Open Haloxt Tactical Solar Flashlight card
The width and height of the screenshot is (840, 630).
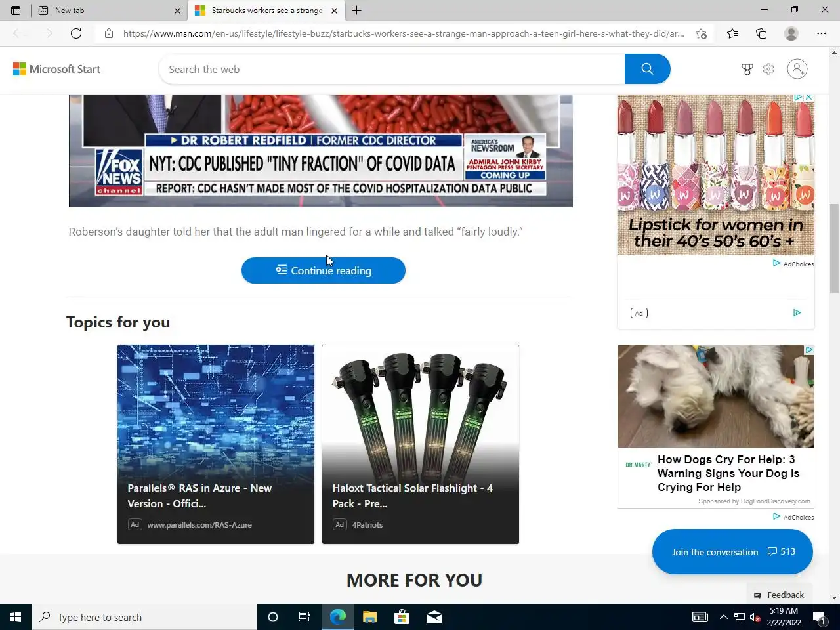pyautogui.click(x=421, y=444)
